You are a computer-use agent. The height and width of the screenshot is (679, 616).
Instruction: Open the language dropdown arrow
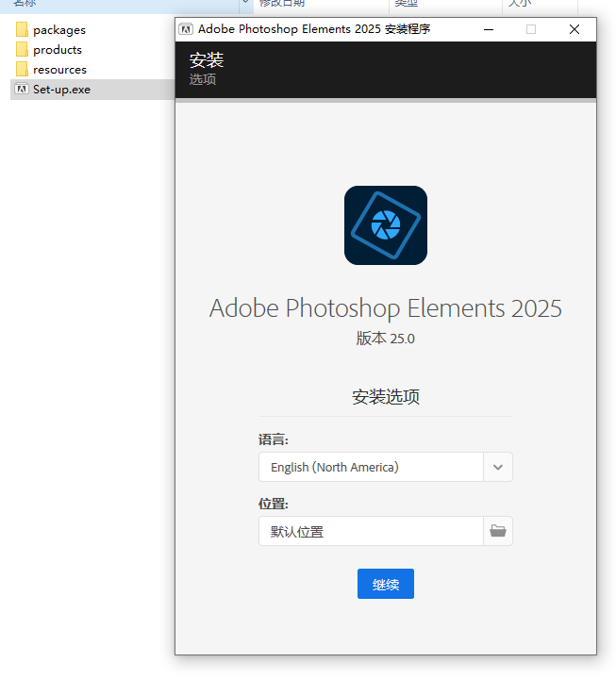click(498, 467)
